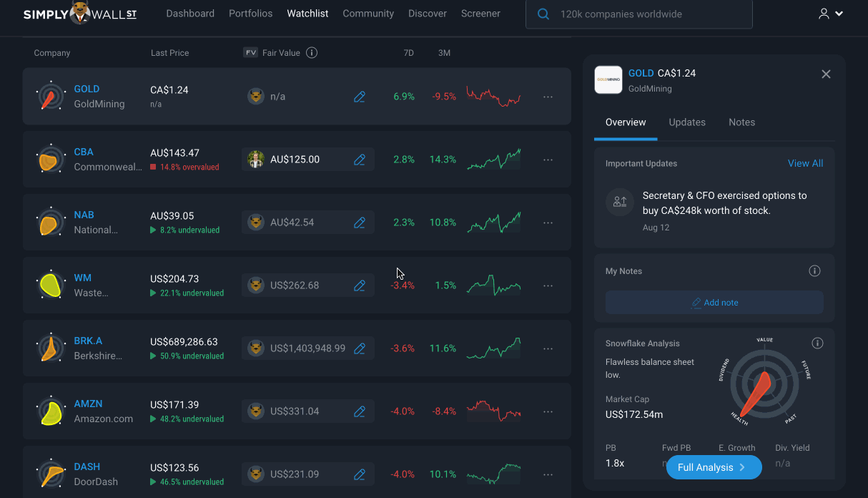Click the GOLD ticker in detail panel header
The image size is (868, 498).
pyautogui.click(x=641, y=73)
